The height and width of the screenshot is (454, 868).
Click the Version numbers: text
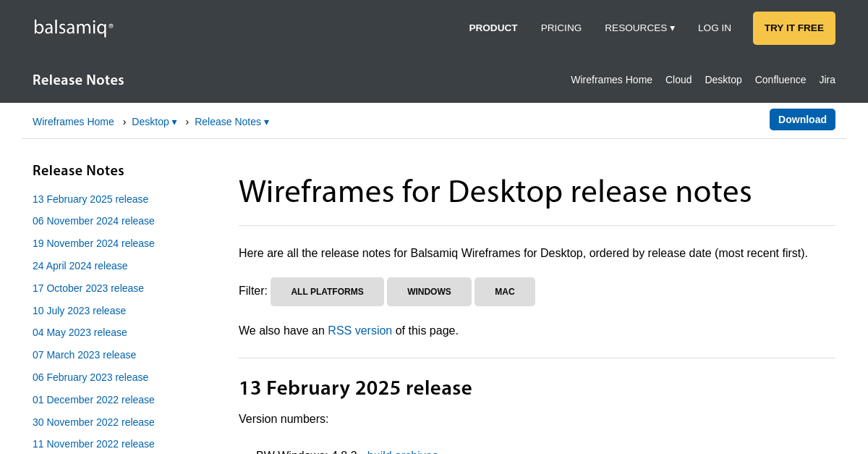coord(284,419)
